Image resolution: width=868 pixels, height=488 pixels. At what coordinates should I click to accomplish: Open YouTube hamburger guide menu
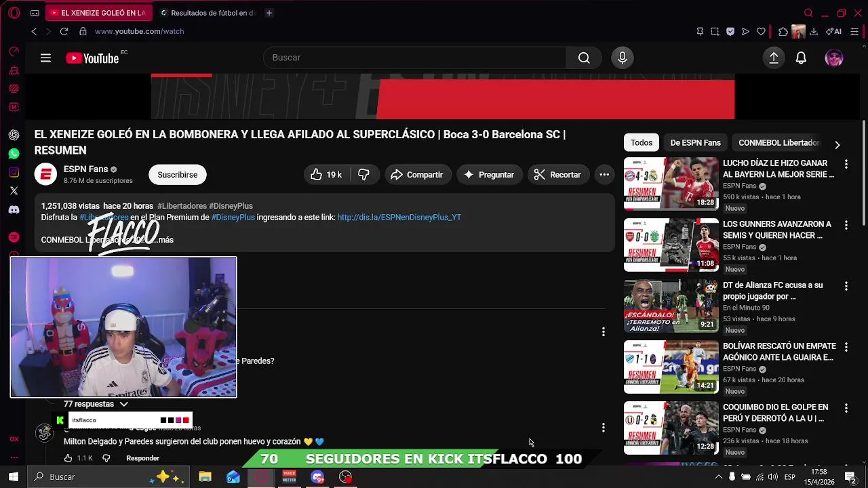45,58
